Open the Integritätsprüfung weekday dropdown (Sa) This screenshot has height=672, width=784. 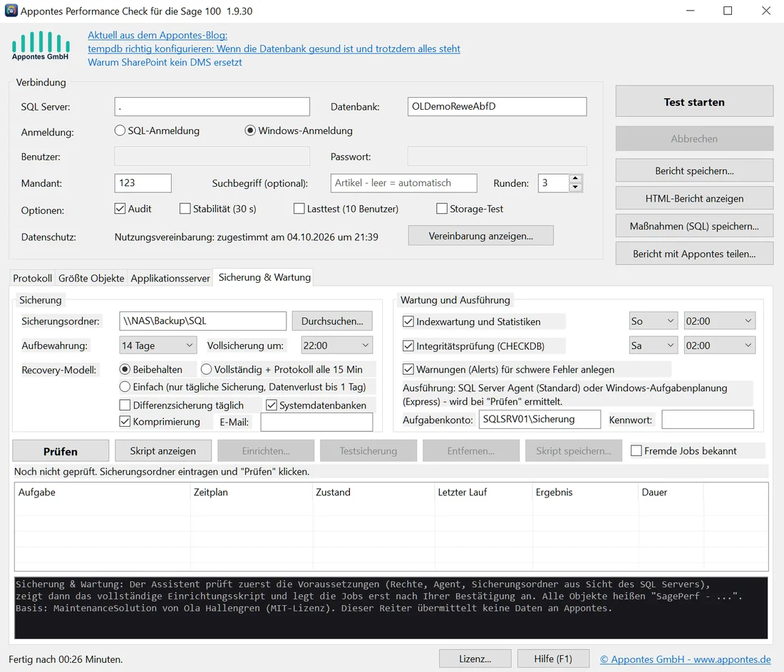point(654,346)
